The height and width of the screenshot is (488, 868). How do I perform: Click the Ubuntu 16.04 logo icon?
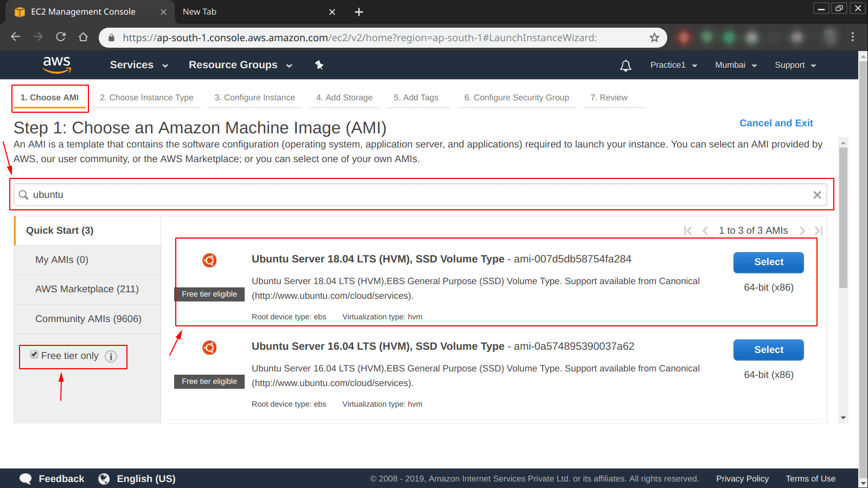click(209, 348)
